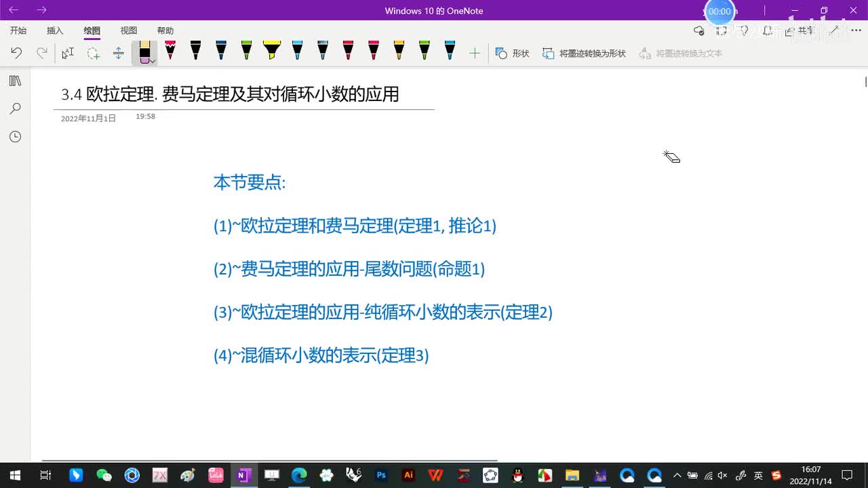
Task: Activate the lasso select tool
Action: [x=93, y=53]
